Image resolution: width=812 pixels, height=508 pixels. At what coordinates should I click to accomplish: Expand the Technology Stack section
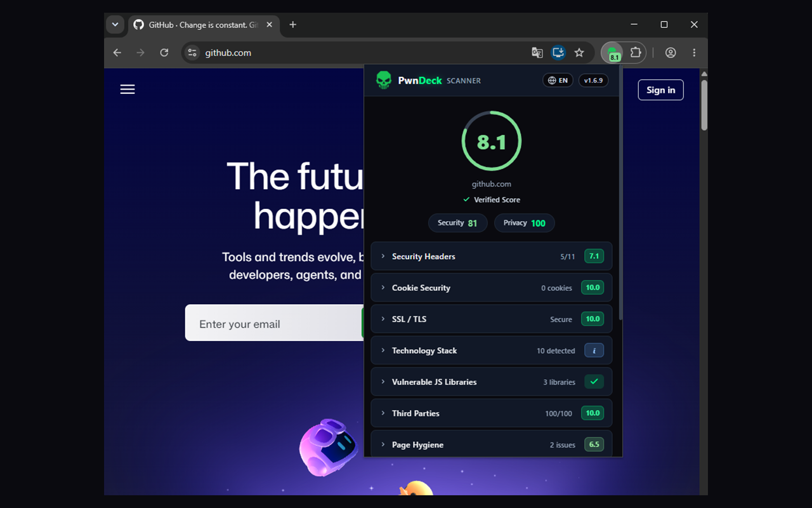tap(492, 351)
